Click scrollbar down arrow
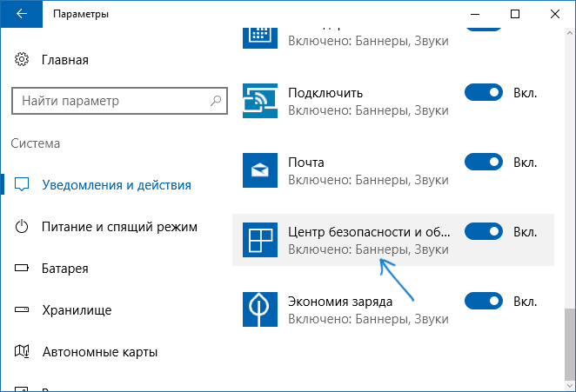 (x=570, y=386)
